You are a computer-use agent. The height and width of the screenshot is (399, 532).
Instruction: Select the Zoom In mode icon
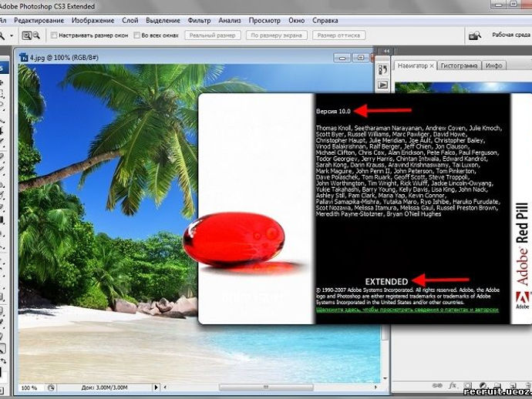[26, 35]
